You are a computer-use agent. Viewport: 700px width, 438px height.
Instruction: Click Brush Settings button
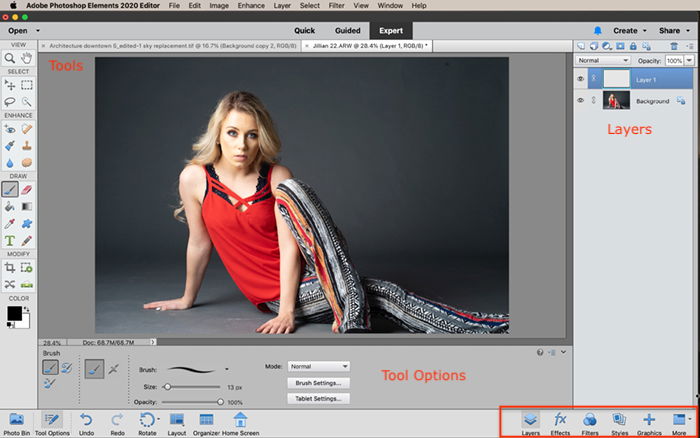coord(318,383)
